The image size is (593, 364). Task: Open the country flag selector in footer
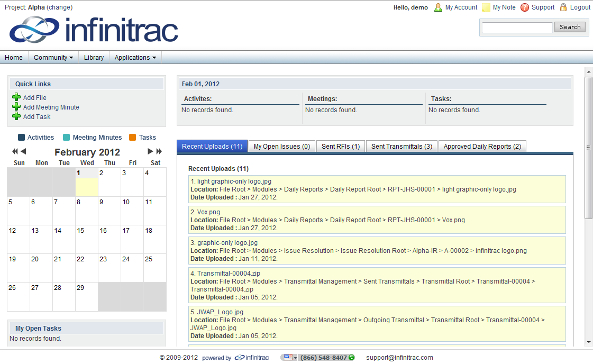(290, 358)
